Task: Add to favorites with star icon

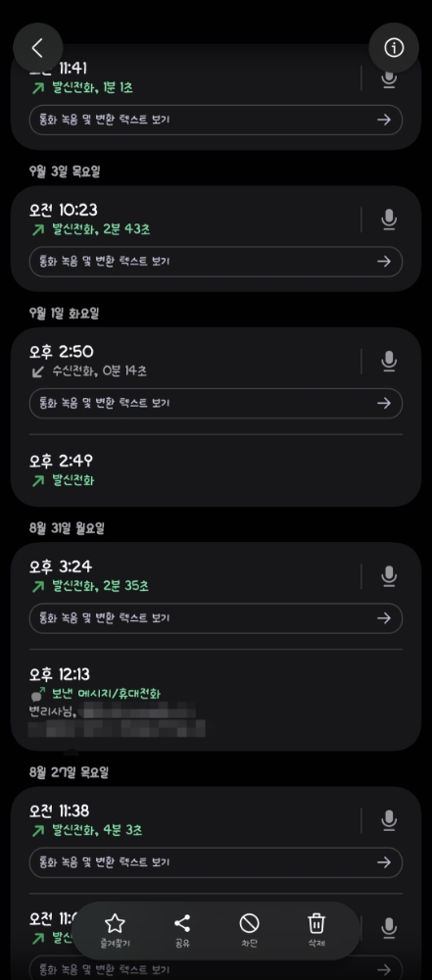Action: click(x=115, y=930)
